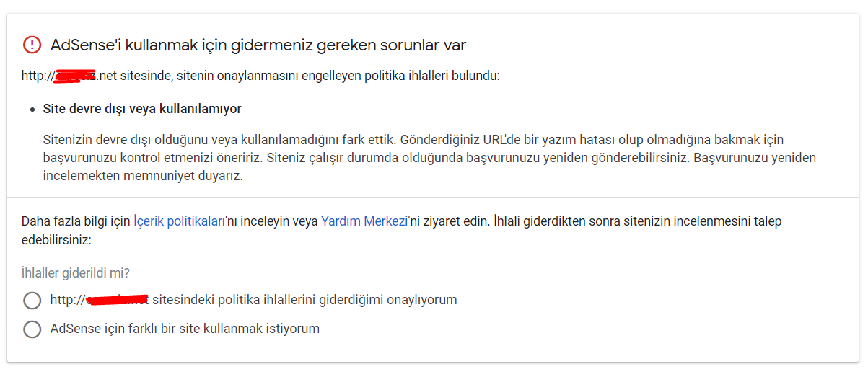Image resolution: width=868 pixels, height=377 pixels.
Task: Click 'sitenizin incelenmesini talep' text
Action: coord(703,221)
